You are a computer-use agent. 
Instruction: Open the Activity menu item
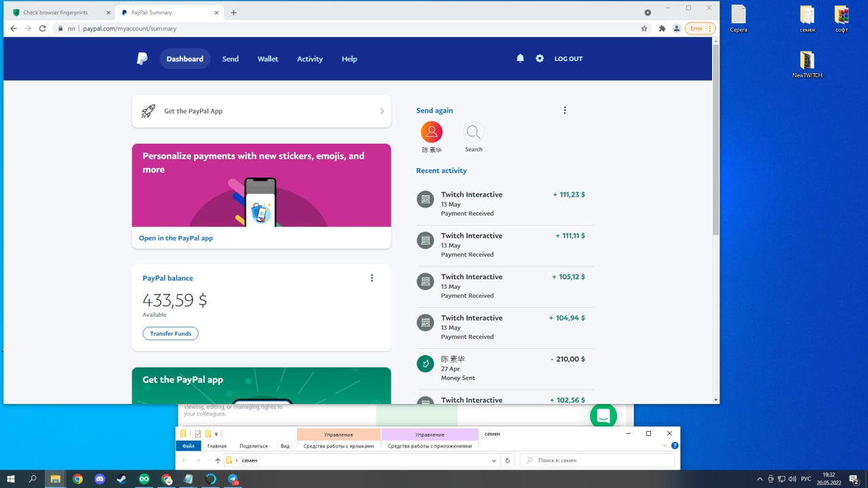[310, 59]
